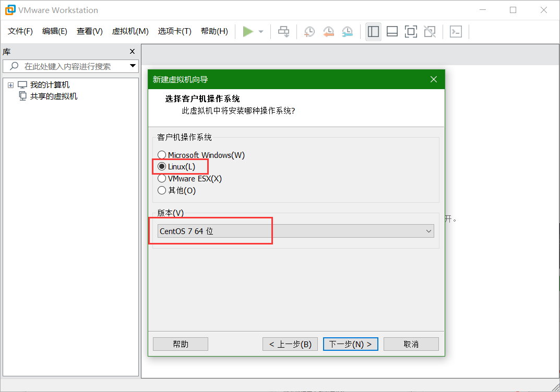Toggle the thumbnail bar view icon

coord(392,31)
